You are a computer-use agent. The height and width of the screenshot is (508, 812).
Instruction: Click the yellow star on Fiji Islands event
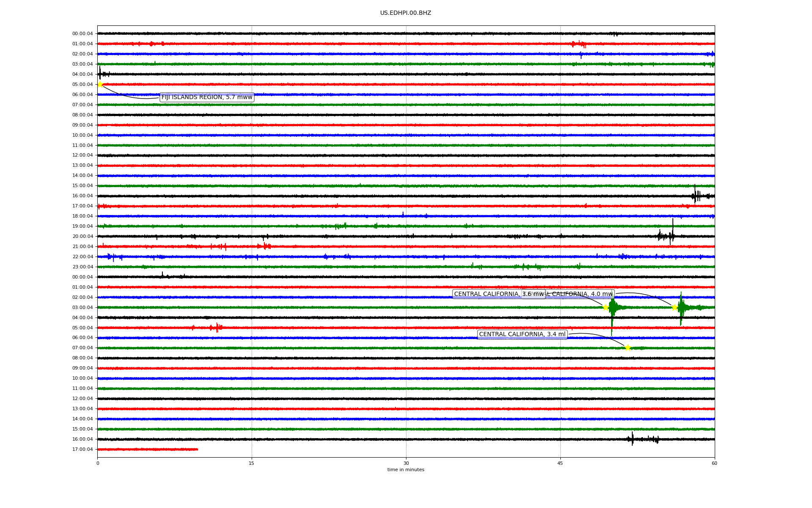(100, 84)
